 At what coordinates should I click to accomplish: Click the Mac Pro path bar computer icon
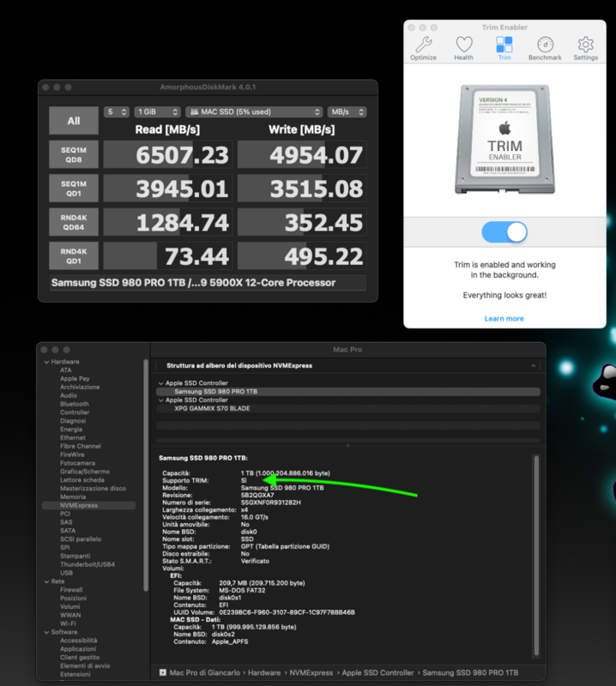163,672
